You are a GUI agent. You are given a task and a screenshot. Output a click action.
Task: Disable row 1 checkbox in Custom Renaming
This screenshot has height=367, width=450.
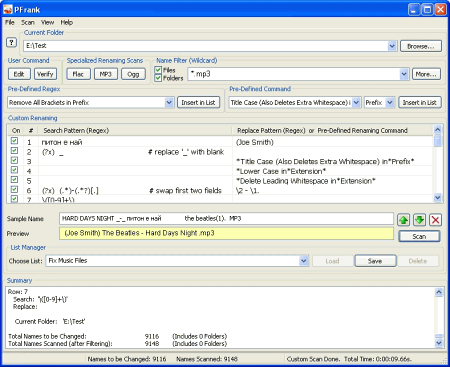[x=14, y=141]
